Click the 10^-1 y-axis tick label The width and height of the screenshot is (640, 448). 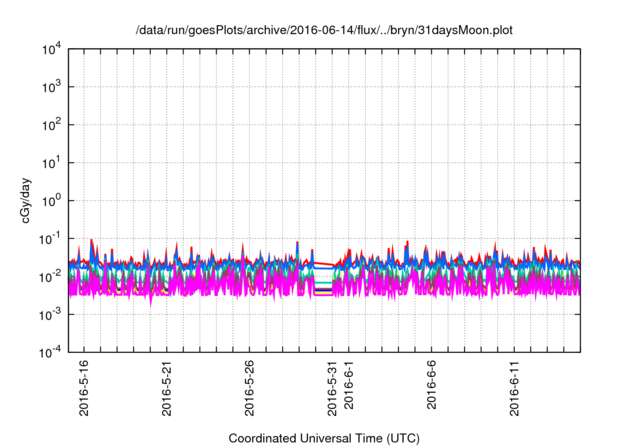pos(51,238)
